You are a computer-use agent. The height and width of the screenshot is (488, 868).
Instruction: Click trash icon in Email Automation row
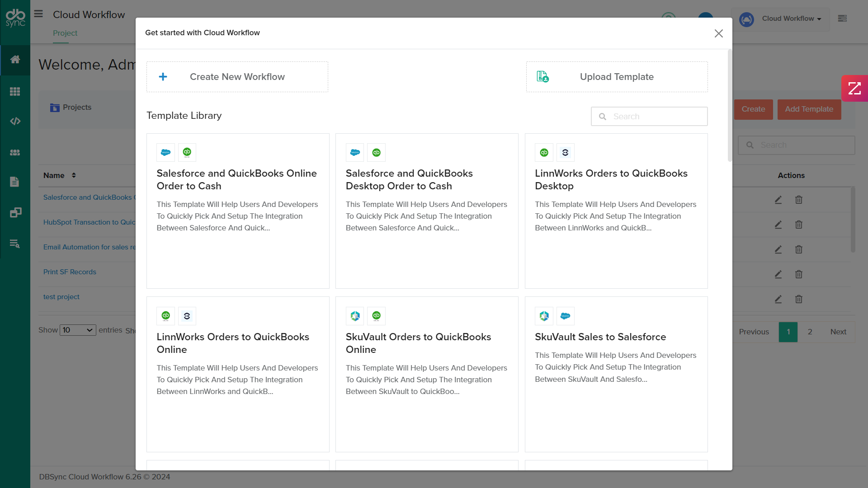click(799, 249)
